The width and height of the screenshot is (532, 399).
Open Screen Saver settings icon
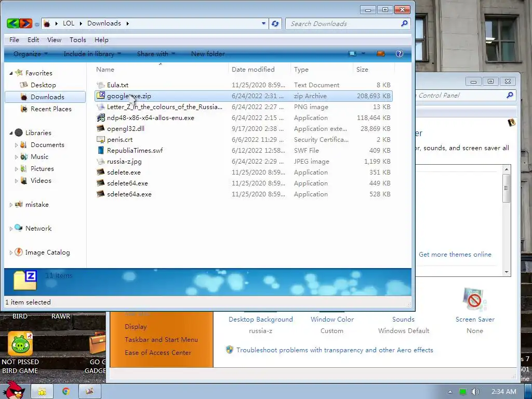click(x=474, y=300)
